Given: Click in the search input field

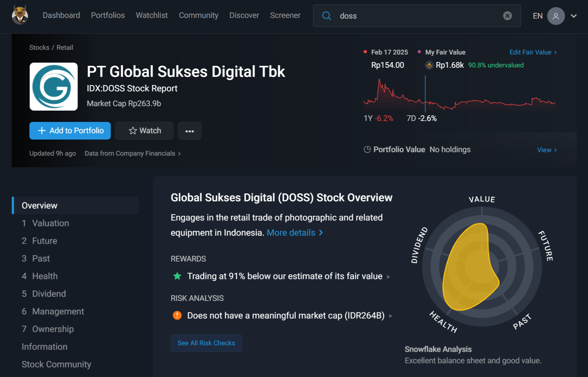Looking at the screenshot, I should click(x=416, y=16).
